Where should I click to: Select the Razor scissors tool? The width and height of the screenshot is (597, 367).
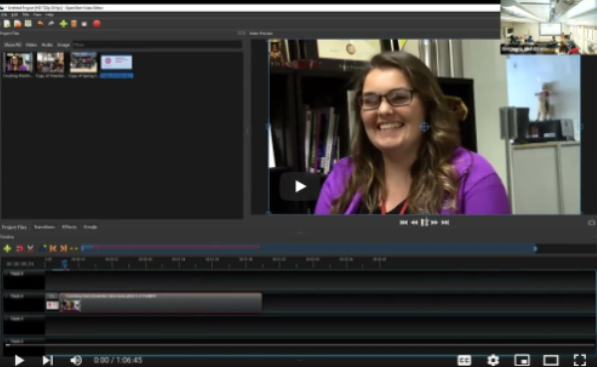30,249
